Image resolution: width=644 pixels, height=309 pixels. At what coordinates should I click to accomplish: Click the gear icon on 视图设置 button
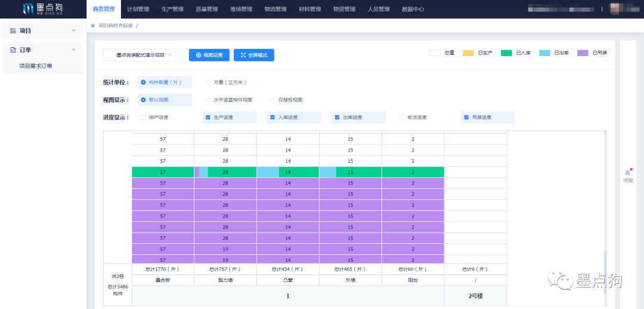199,55
